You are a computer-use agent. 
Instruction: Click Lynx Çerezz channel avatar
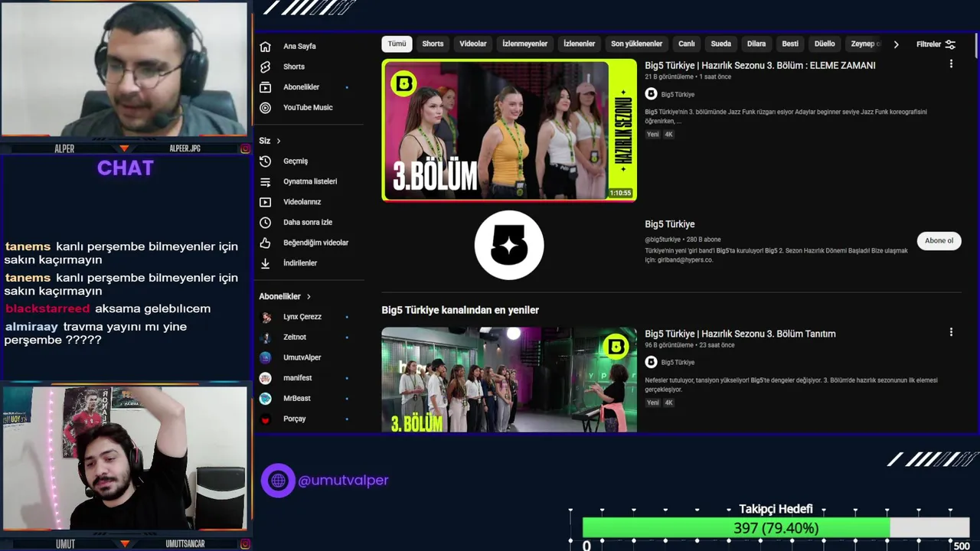pos(266,317)
